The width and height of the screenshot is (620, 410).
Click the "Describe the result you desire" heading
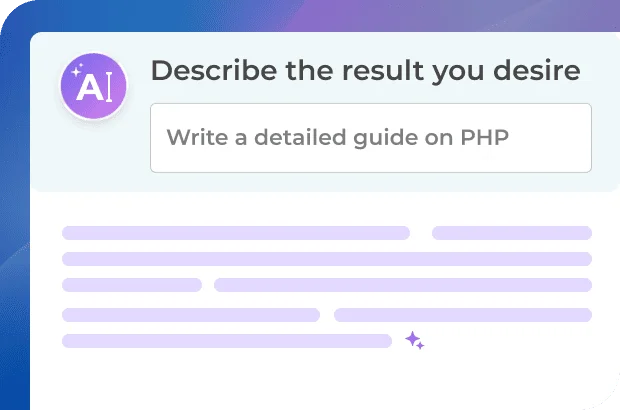point(365,71)
